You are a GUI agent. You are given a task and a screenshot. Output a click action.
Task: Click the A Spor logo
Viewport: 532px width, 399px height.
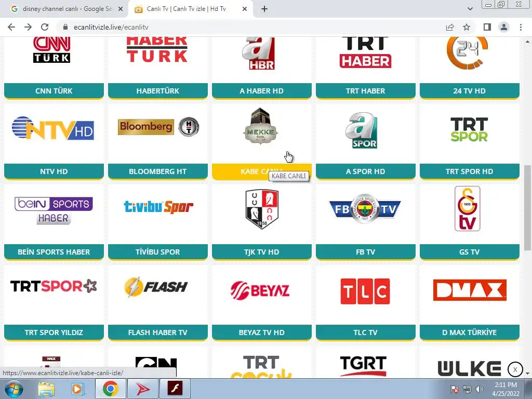click(x=362, y=130)
